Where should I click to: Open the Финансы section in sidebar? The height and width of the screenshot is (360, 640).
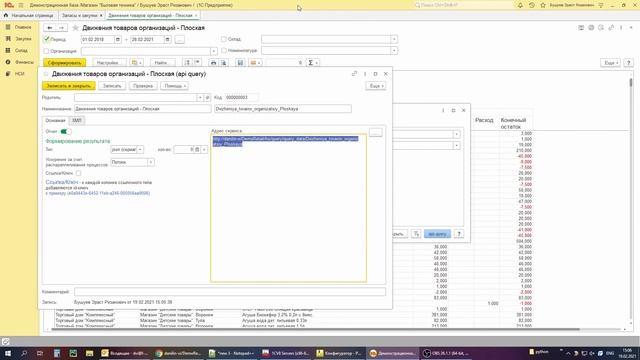(x=19, y=62)
